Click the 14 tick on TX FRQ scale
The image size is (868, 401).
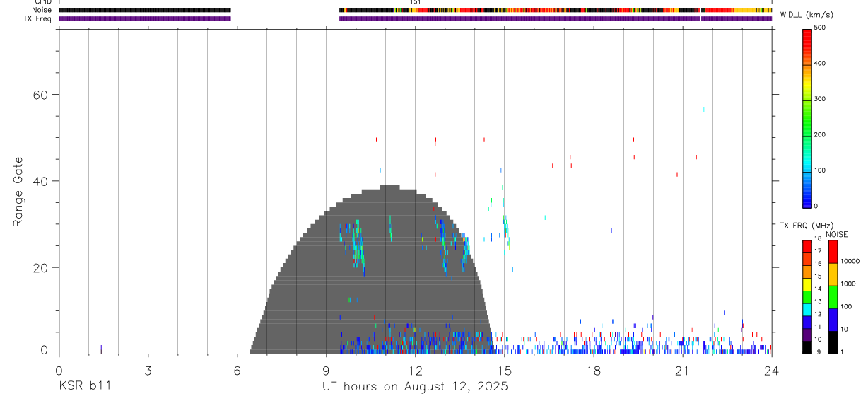817,289
